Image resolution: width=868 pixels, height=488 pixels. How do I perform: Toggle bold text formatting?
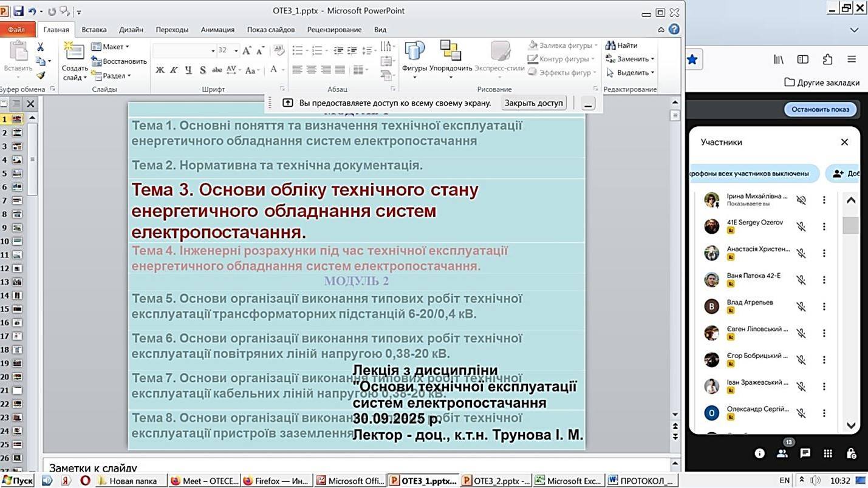(160, 70)
